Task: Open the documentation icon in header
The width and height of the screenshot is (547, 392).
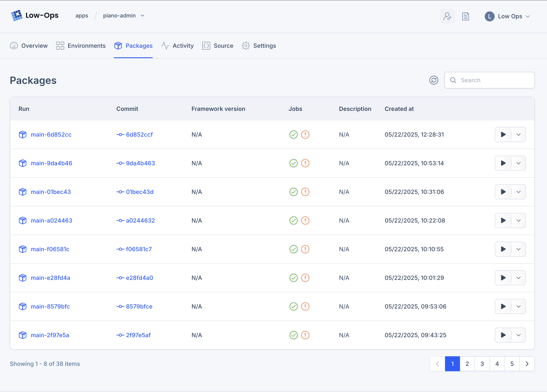Action: point(465,16)
